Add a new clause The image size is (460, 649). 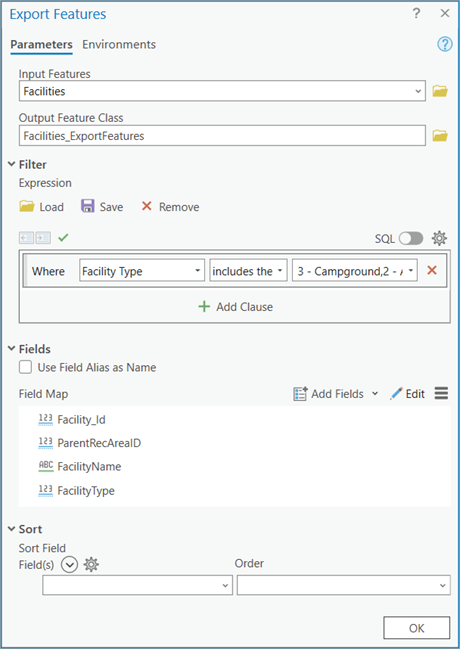(x=235, y=307)
